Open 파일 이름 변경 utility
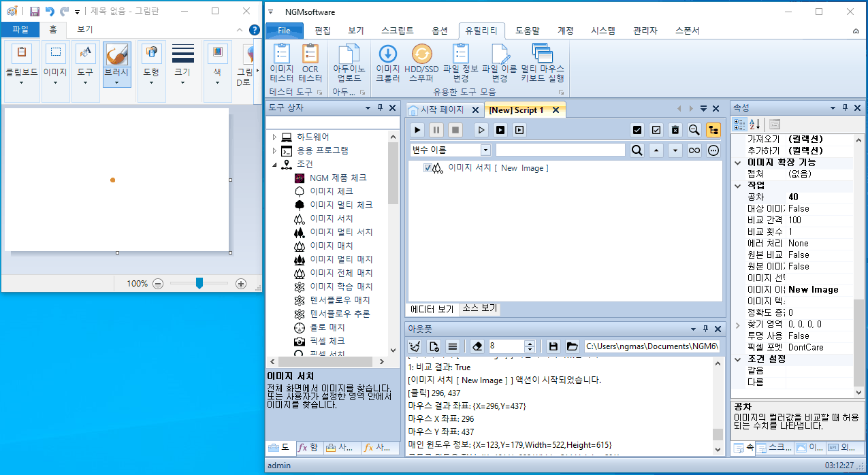 pyautogui.click(x=500, y=63)
